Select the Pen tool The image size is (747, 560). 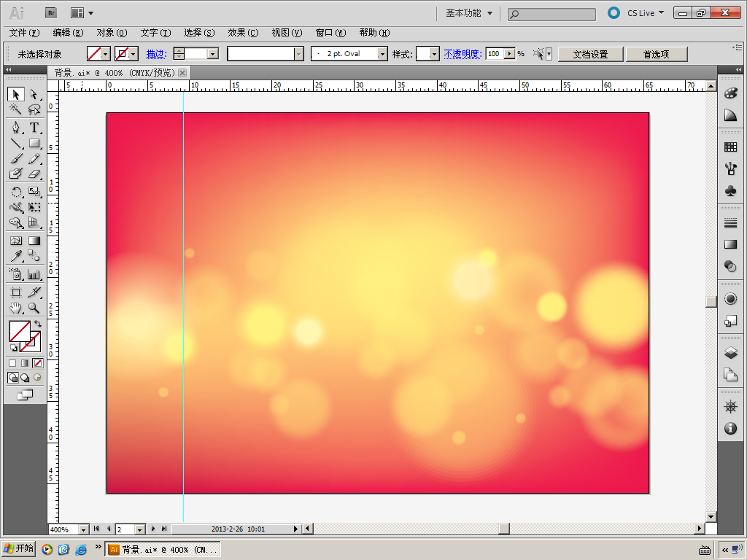click(x=16, y=128)
